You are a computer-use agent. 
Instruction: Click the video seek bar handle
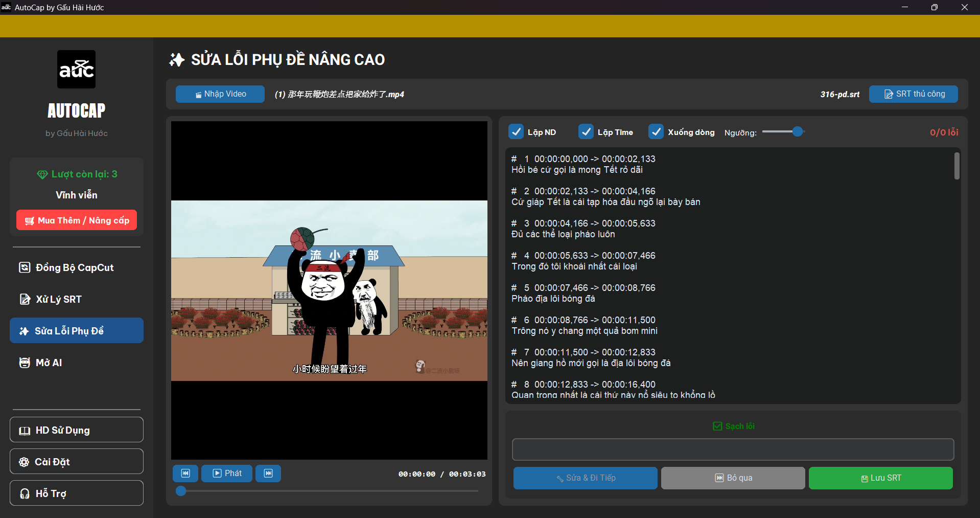click(x=181, y=491)
